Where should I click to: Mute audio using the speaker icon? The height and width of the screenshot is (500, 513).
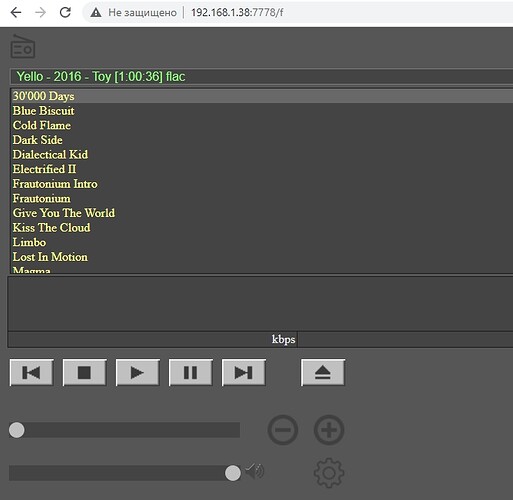point(255,471)
